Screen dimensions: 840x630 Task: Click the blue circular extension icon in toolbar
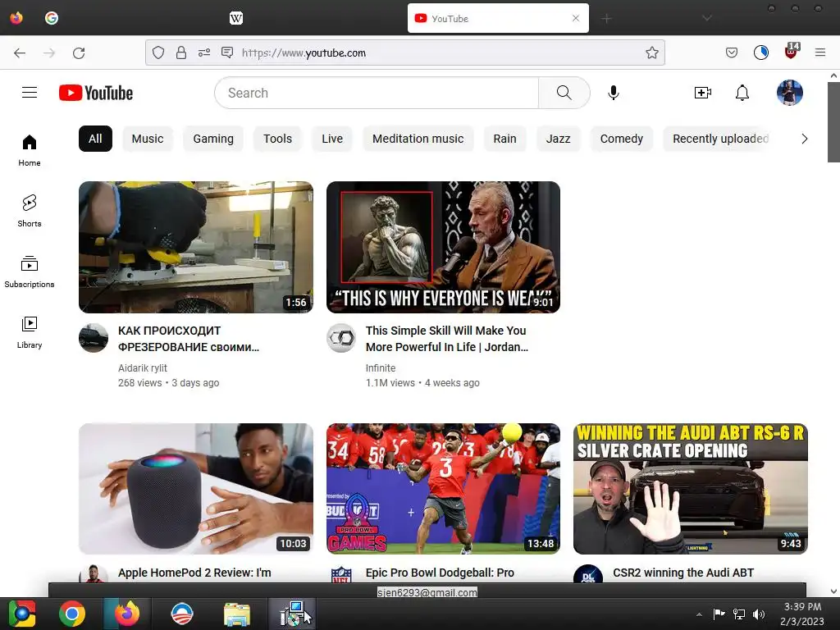click(x=760, y=52)
